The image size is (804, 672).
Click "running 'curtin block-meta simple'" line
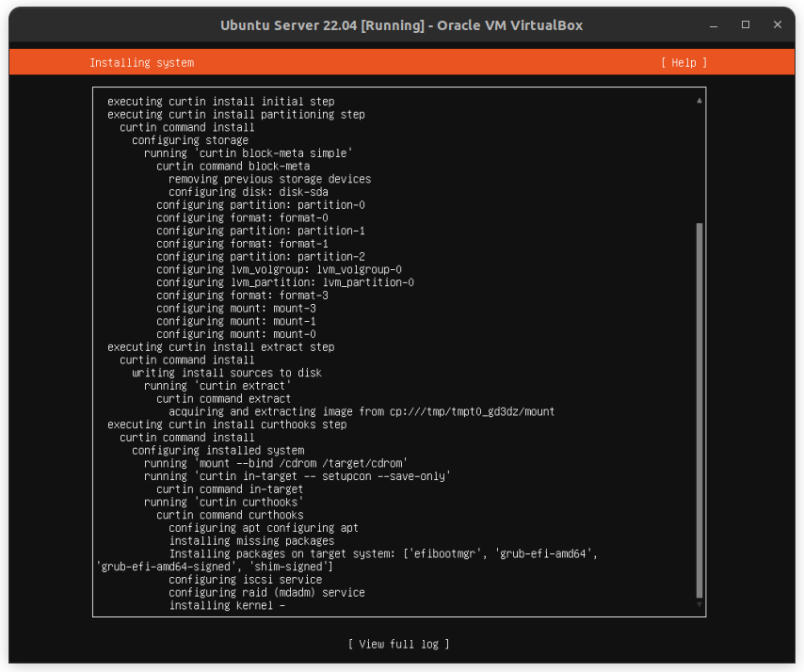249,153
